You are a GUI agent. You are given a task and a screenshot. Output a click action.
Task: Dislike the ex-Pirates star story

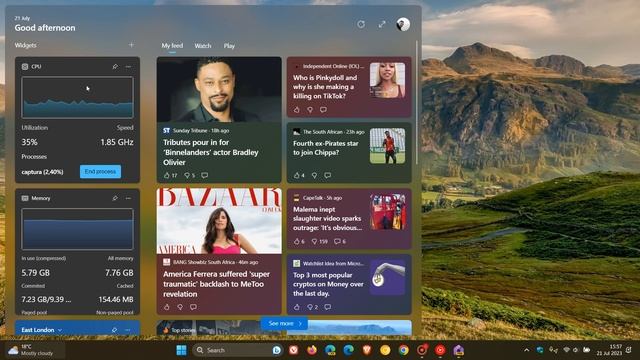pyautogui.click(x=314, y=176)
